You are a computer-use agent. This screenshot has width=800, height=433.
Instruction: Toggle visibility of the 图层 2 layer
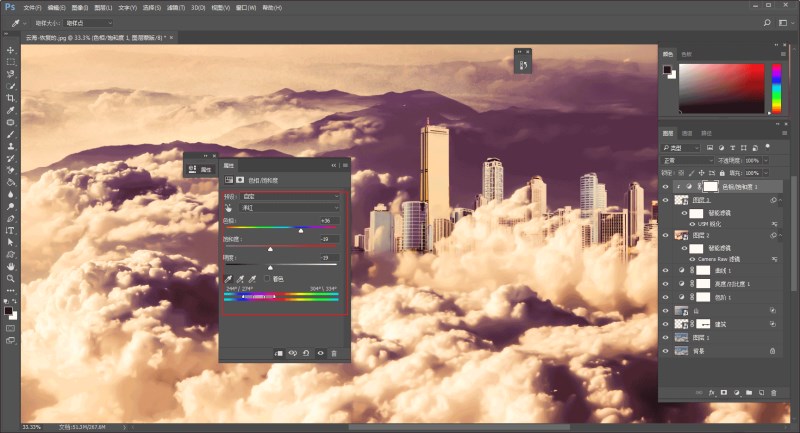point(667,235)
